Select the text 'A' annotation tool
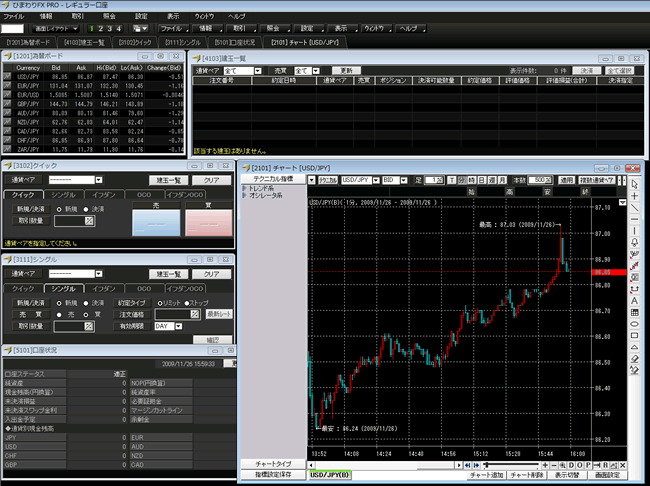Image resolution: width=650 pixels, height=486 pixels. click(634, 301)
